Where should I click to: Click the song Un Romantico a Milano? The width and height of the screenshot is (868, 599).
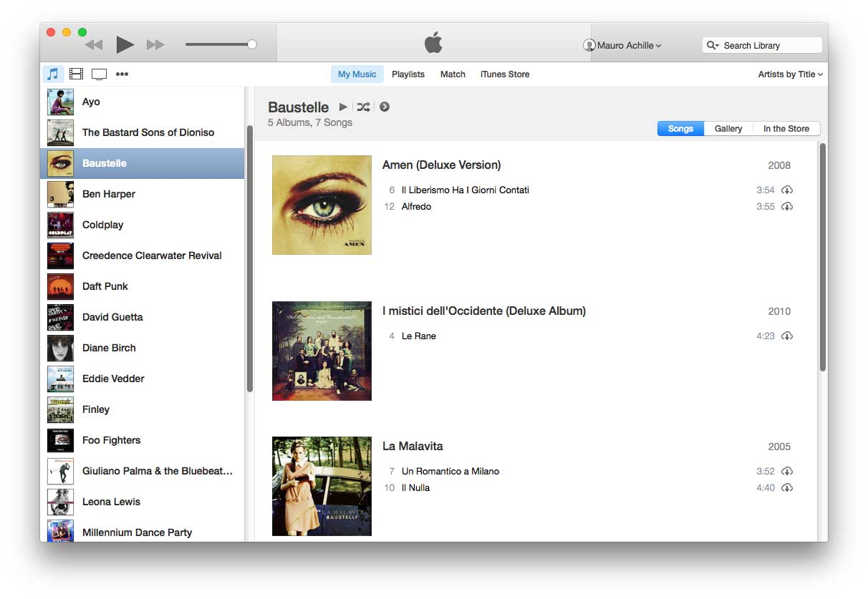coord(450,472)
